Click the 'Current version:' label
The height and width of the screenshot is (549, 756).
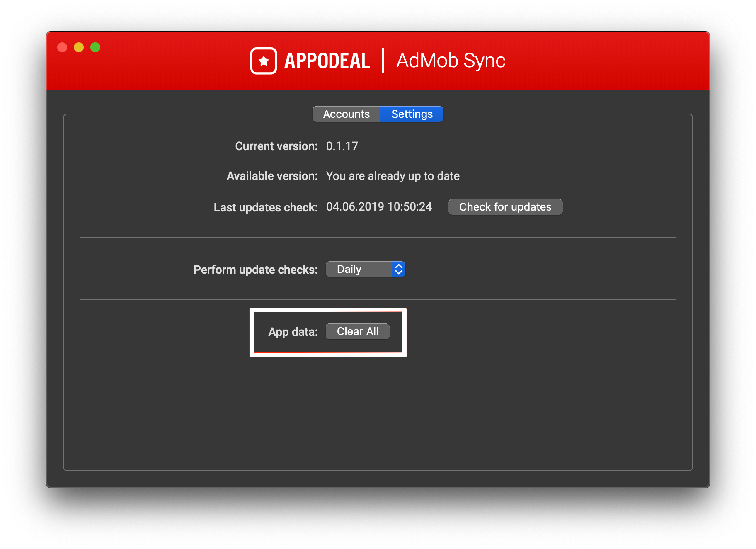[x=276, y=146]
